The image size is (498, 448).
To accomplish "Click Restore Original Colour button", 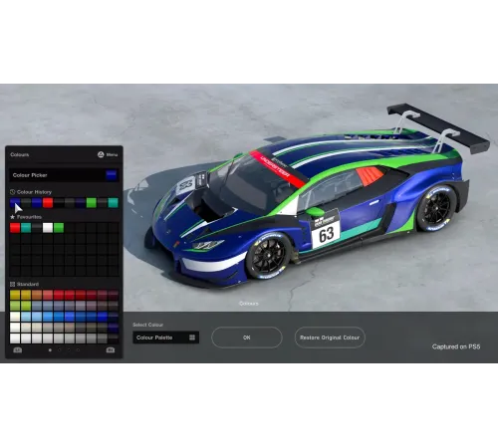I will (330, 337).
